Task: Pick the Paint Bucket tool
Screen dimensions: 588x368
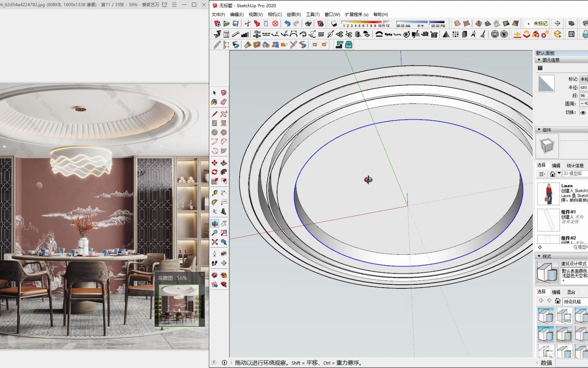Action: coord(214,102)
